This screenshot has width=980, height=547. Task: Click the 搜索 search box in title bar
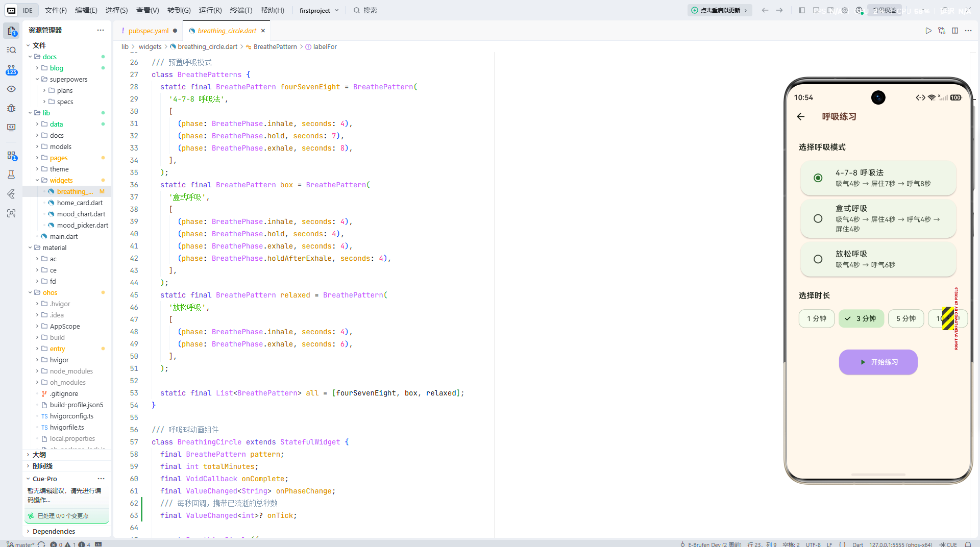pyautogui.click(x=365, y=10)
